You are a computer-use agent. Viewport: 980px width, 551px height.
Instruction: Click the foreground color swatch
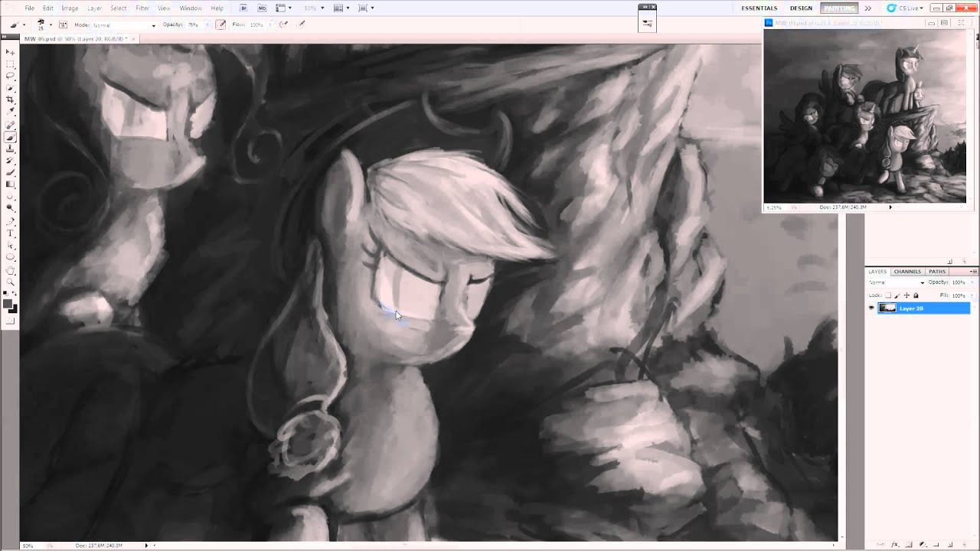[x=8, y=304]
